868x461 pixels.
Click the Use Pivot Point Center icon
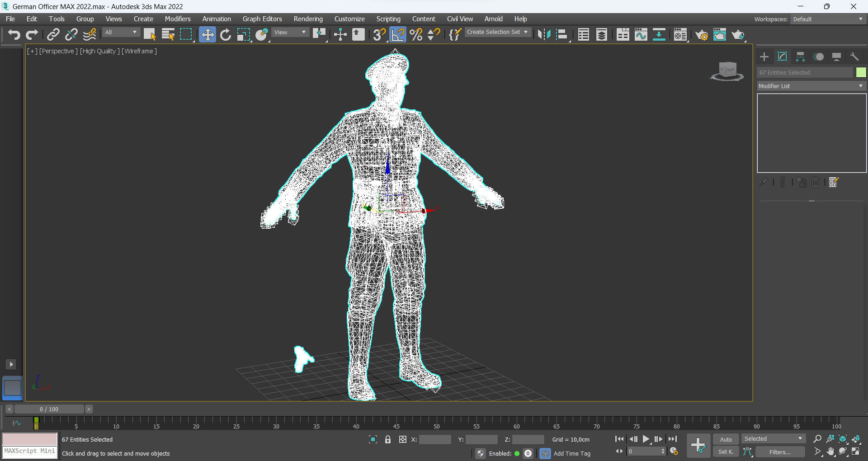pyautogui.click(x=319, y=35)
